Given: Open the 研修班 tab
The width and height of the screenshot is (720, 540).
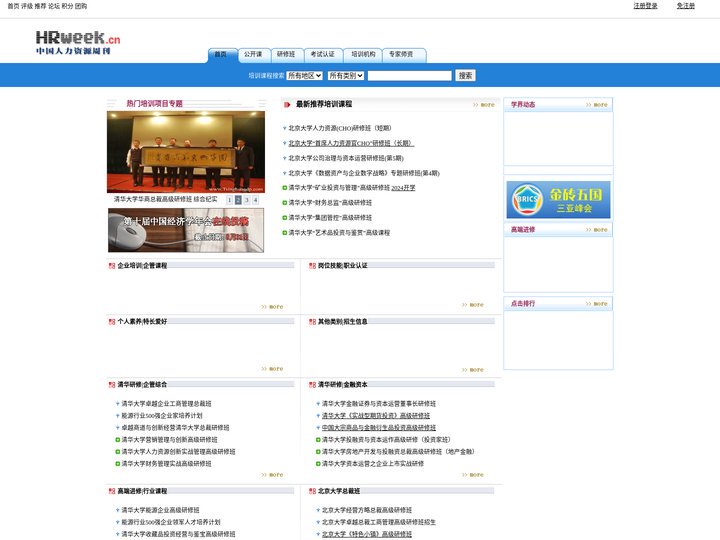Looking at the screenshot, I should [x=287, y=55].
